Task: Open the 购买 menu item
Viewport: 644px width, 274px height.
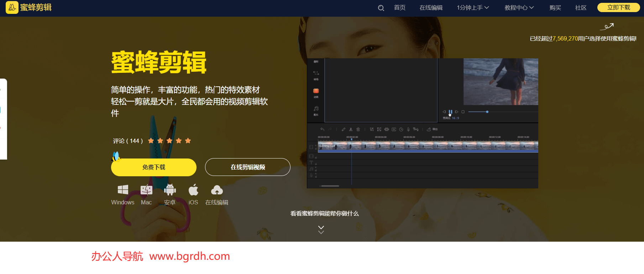Action: [x=555, y=7]
